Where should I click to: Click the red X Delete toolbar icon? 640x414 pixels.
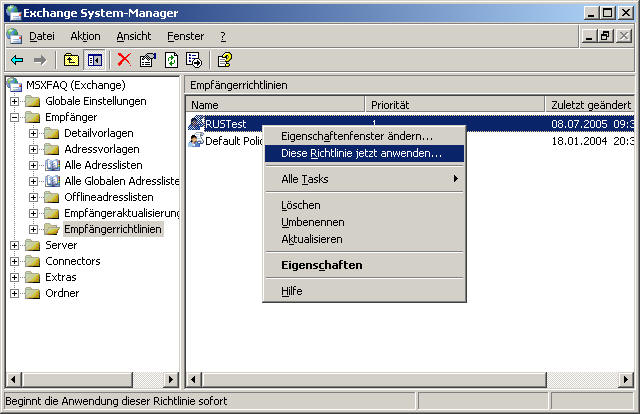click(124, 60)
